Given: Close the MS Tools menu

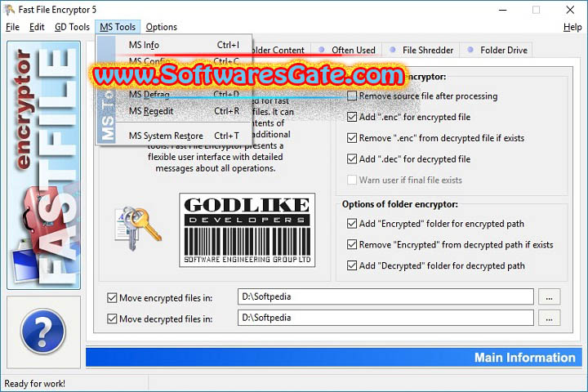Looking at the screenshot, I should click(x=118, y=27).
